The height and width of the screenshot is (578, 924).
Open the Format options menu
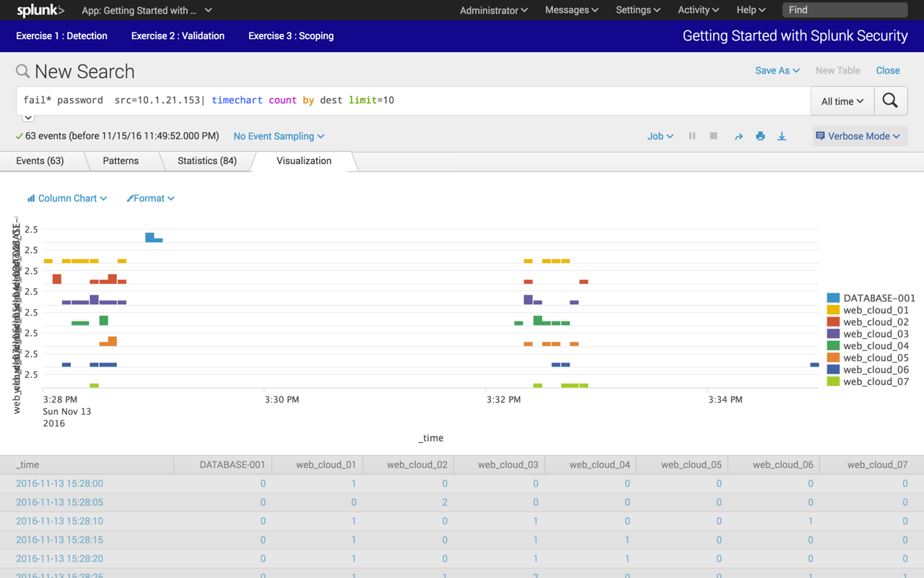pos(150,198)
